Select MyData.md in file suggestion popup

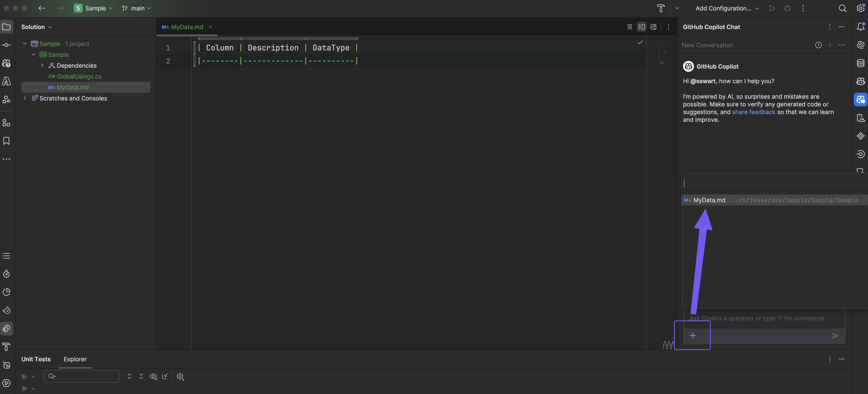pos(775,200)
